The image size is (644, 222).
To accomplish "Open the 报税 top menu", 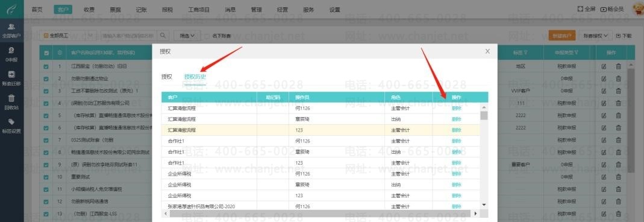I will tap(167, 9).
